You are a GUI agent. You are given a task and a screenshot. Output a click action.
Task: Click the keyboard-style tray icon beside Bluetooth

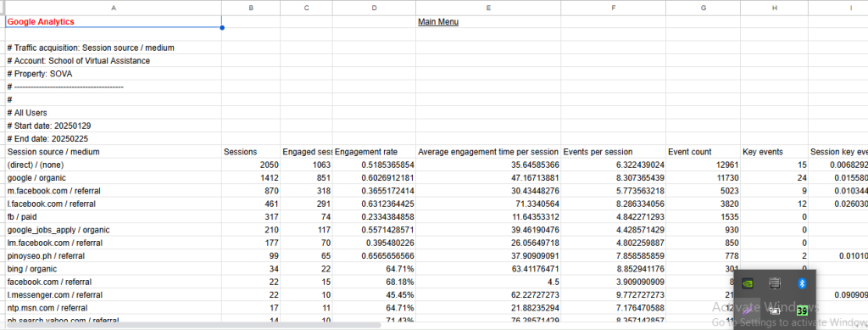tap(775, 283)
